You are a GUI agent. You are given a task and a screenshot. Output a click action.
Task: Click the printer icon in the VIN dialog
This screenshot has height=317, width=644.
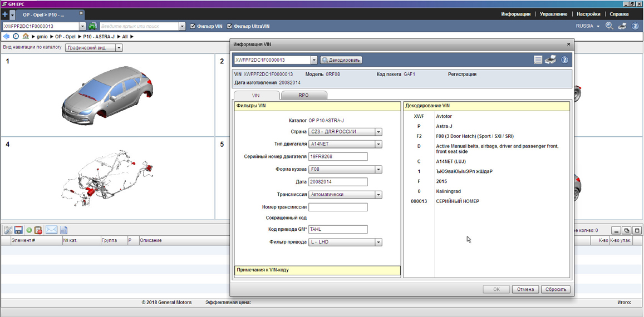(x=550, y=60)
